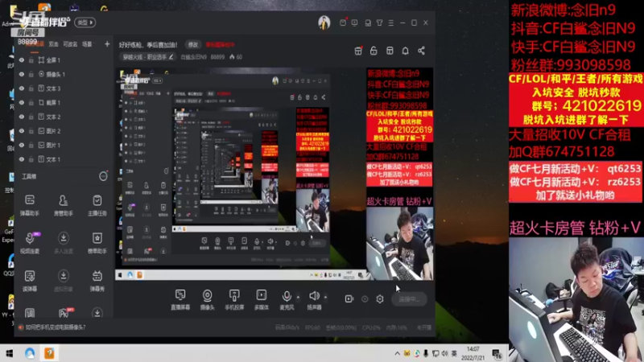
Task: Add a new scene with plus icon
Action: point(107,44)
